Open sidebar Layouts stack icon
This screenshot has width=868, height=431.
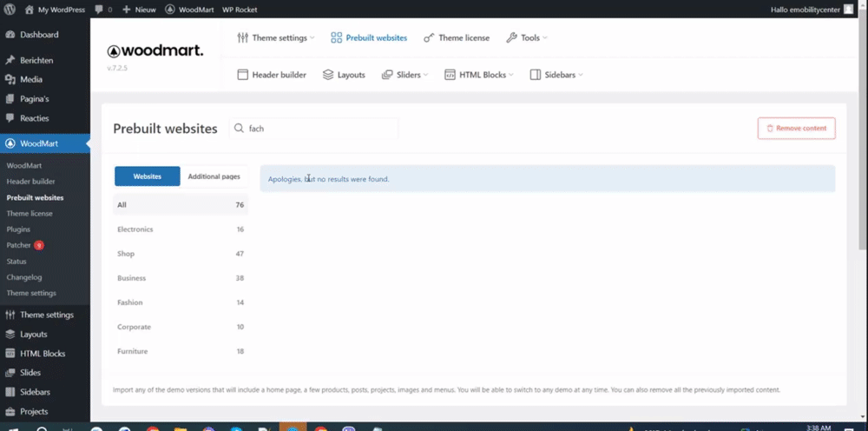(x=10, y=334)
